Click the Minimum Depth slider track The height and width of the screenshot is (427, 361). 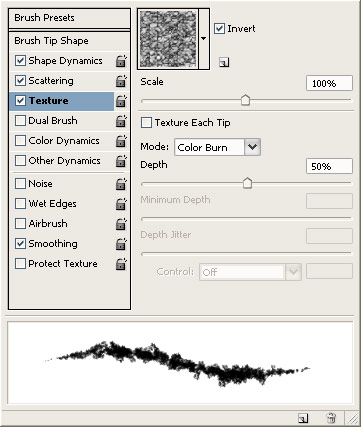pos(246,219)
